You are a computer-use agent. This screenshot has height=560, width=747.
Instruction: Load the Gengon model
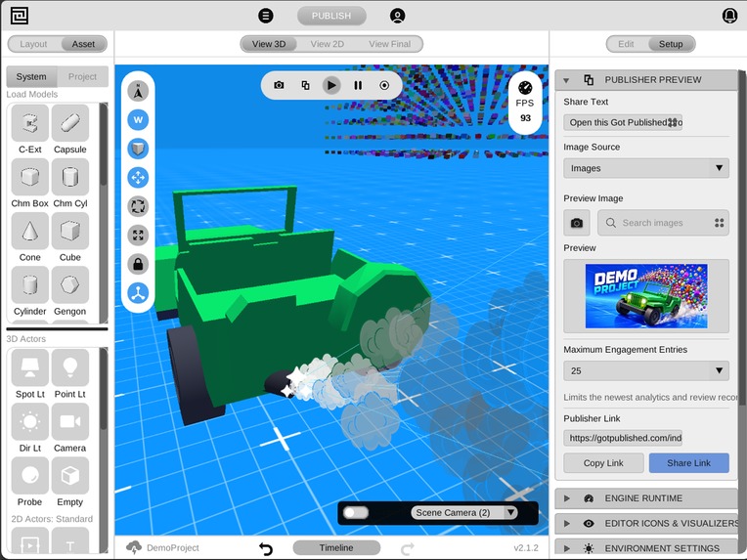pyautogui.click(x=70, y=284)
